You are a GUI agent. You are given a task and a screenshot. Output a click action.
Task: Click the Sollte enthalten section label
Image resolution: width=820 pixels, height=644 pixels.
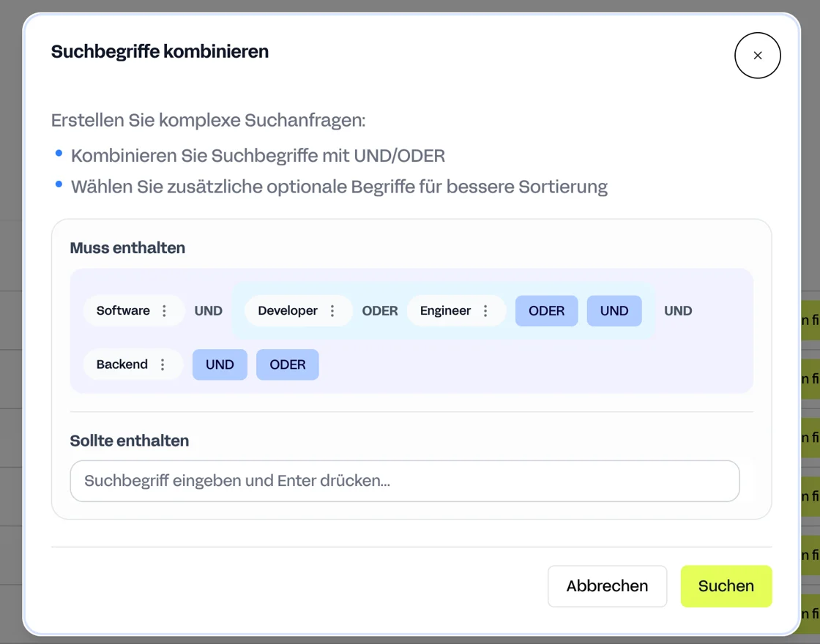(130, 441)
